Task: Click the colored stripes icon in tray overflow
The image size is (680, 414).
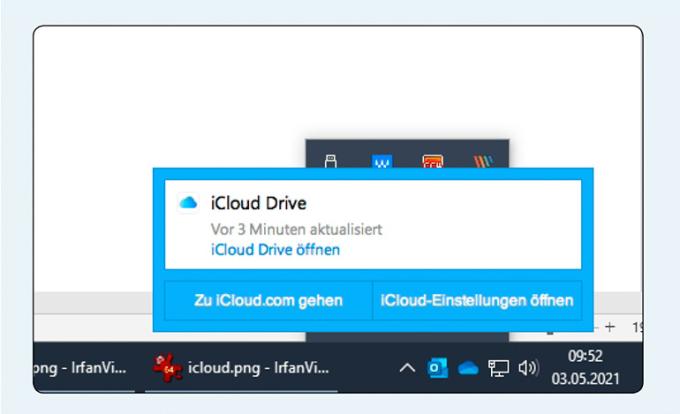Action: click(x=484, y=161)
